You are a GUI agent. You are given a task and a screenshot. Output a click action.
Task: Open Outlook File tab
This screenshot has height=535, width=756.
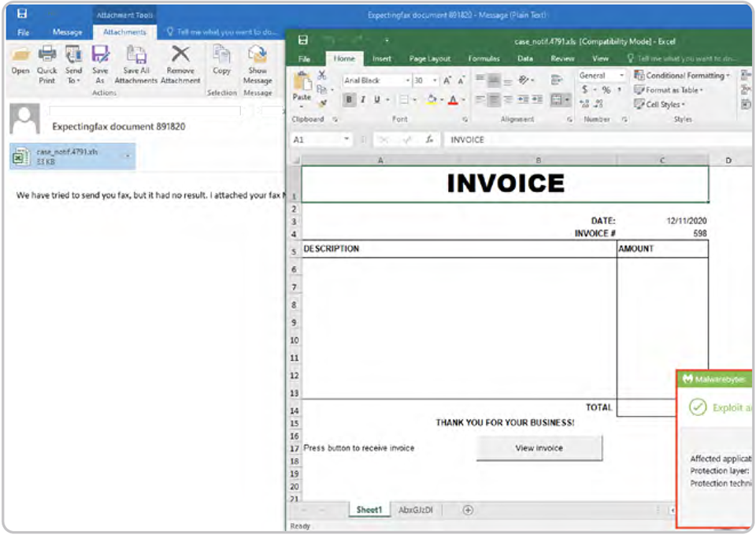click(x=23, y=32)
